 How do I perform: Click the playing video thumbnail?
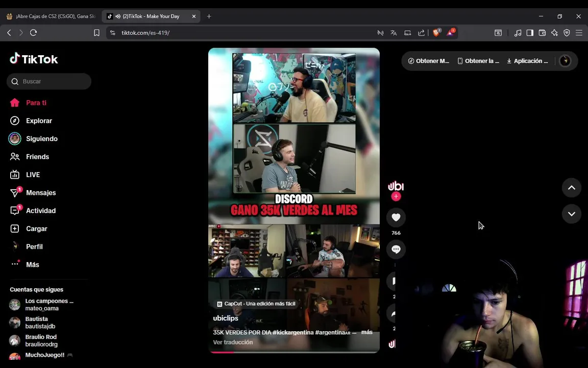(x=294, y=200)
